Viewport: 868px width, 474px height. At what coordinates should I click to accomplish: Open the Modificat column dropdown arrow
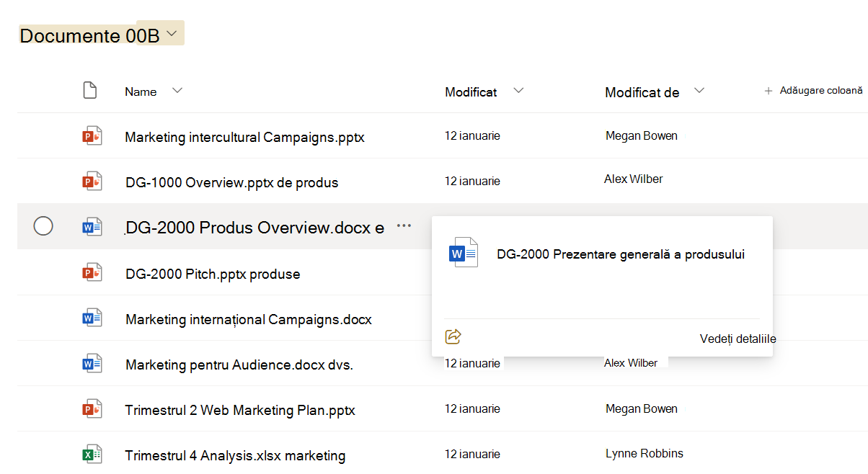coord(518,91)
